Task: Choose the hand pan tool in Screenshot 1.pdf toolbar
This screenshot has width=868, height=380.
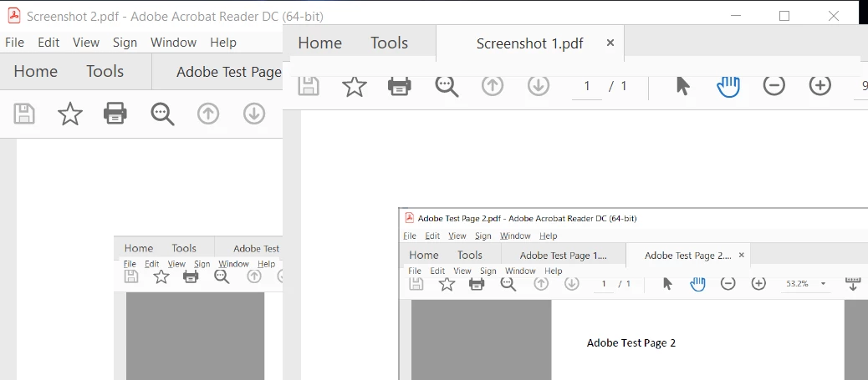Action: (x=728, y=86)
